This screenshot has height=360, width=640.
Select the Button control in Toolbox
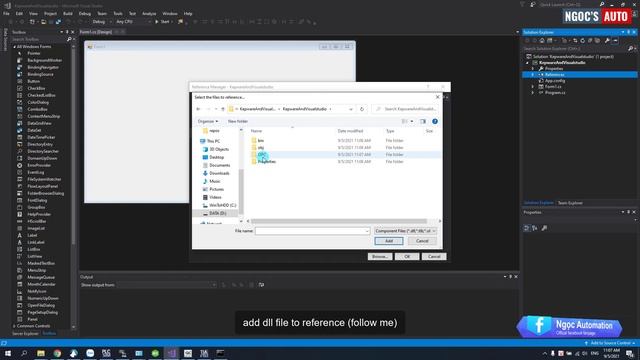33,81
